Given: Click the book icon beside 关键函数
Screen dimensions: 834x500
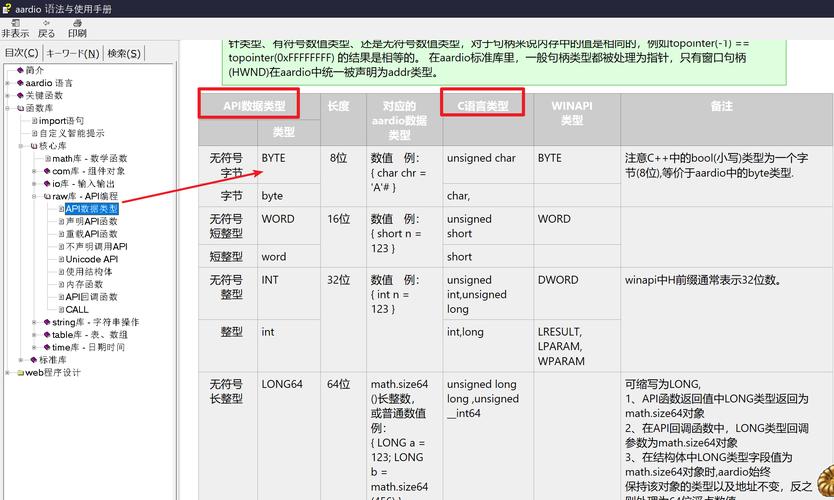Looking at the screenshot, I should coord(20,96).
